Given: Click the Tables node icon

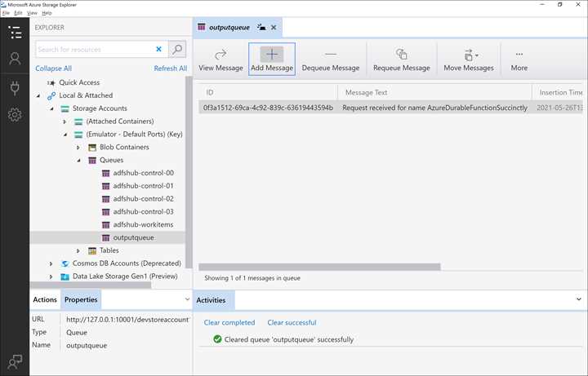Looking at the screenshot, I should 91,250.
